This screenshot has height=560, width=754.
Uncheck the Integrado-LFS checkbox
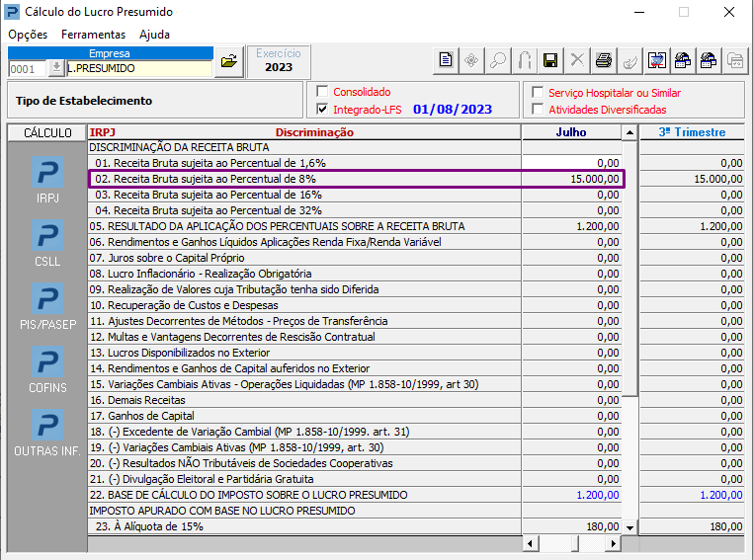pos(322,109)
